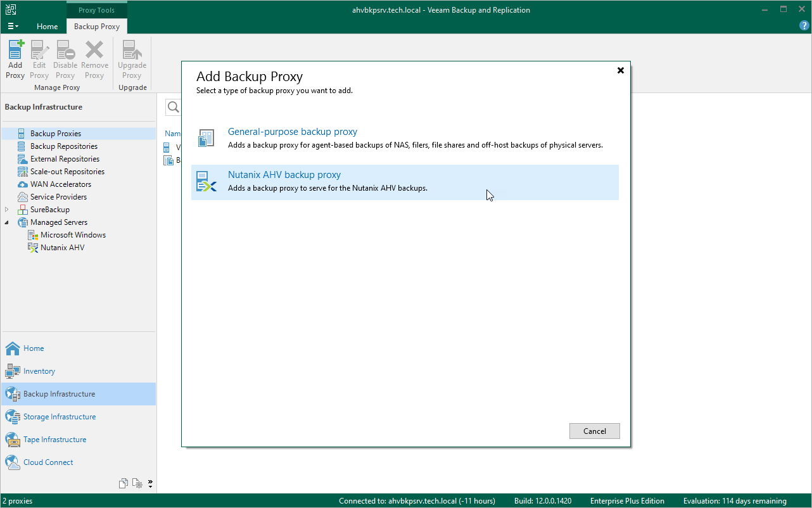This screenshot has height=508, width=812.
Task: Open the navigation pane overflow chevron
Action: coord(150,484)
